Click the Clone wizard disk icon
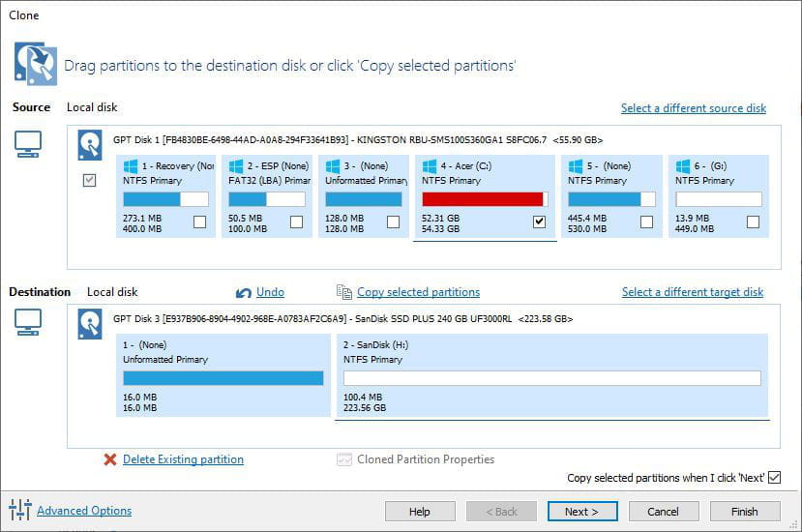Screen dimensions: 802x532 [x=35, y=64]
